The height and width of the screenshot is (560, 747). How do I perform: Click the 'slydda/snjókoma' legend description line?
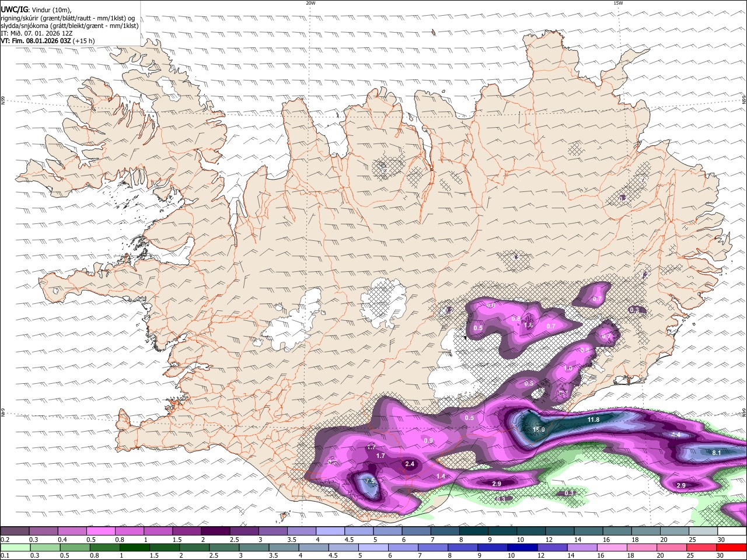coord(69,26)
